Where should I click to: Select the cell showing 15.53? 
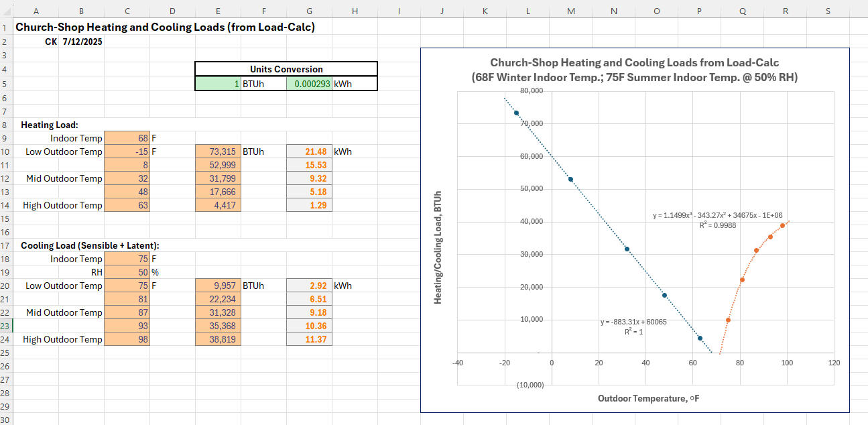(309, 165)
